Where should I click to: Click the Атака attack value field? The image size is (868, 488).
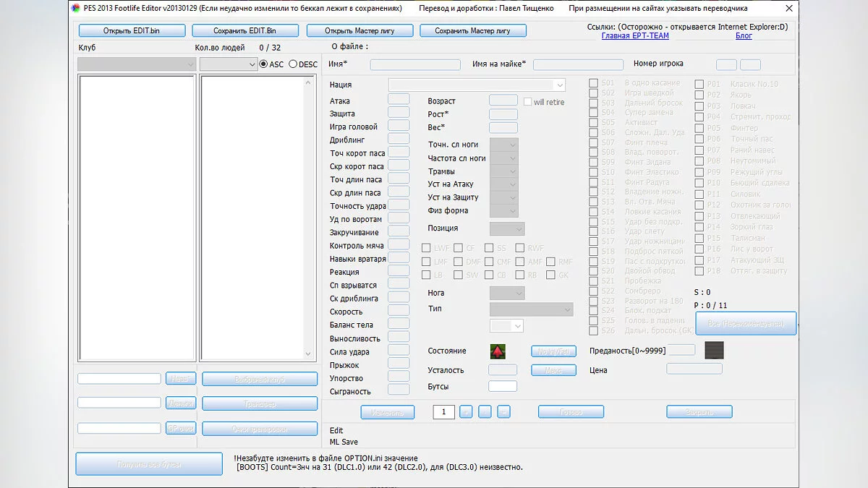tap(399, 99)
